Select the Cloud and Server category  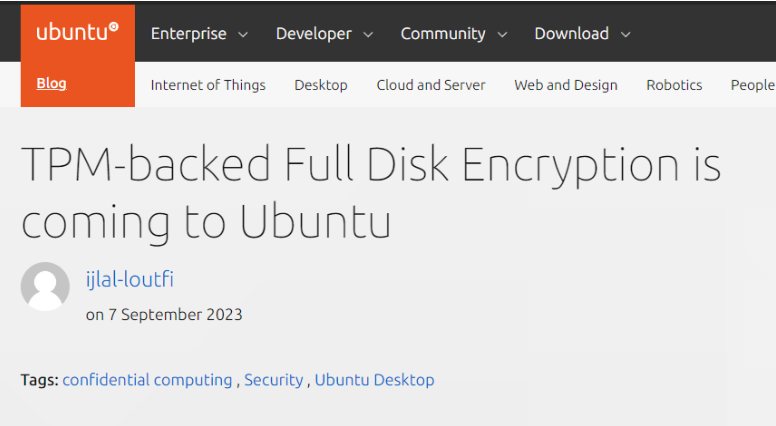point(431,85)
